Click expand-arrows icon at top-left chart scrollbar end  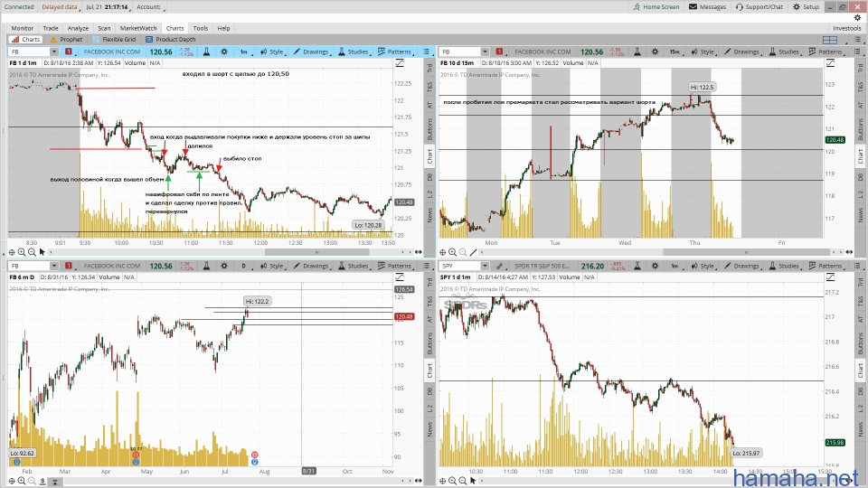click(x=419, y=252)
